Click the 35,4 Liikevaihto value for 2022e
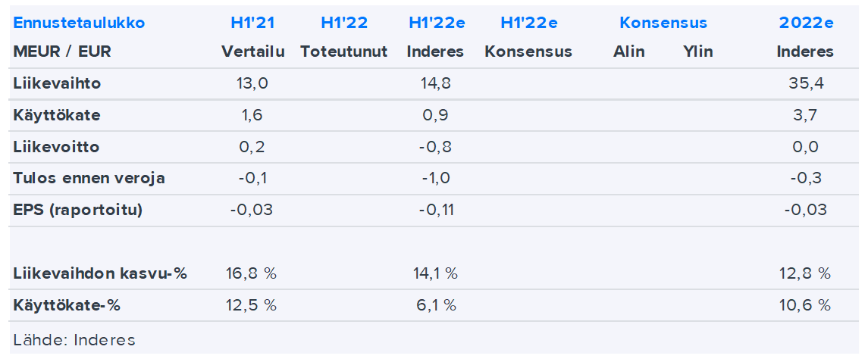This screenshot has width=868, height=362. (806, 84)
